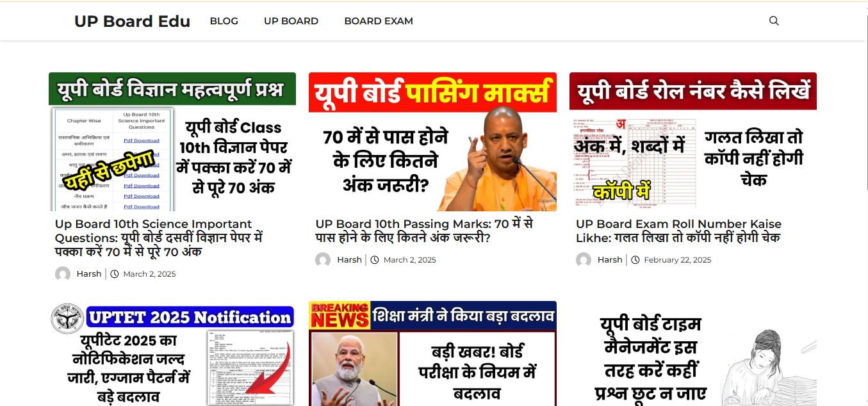Click clock icon beside March 2 date under Science post

coord(115,274)
